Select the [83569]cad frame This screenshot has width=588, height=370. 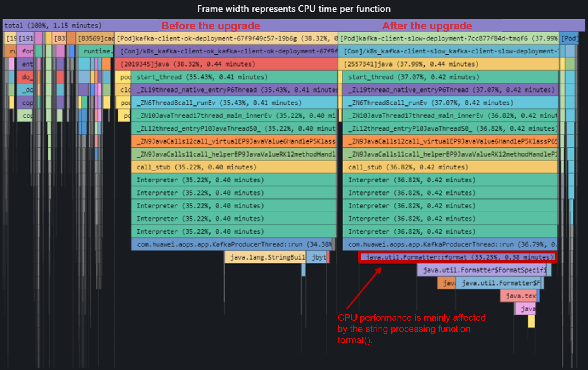point(95,38)
